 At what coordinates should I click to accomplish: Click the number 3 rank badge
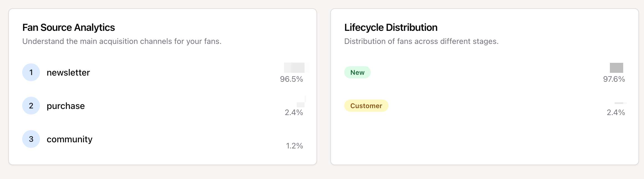(31, 139)
